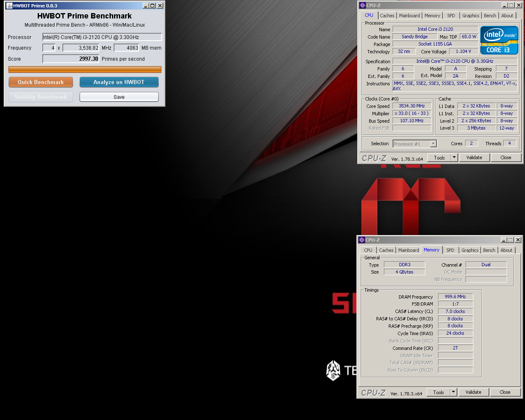Open About tab in upper CPU-Z window

click(507, 16)
